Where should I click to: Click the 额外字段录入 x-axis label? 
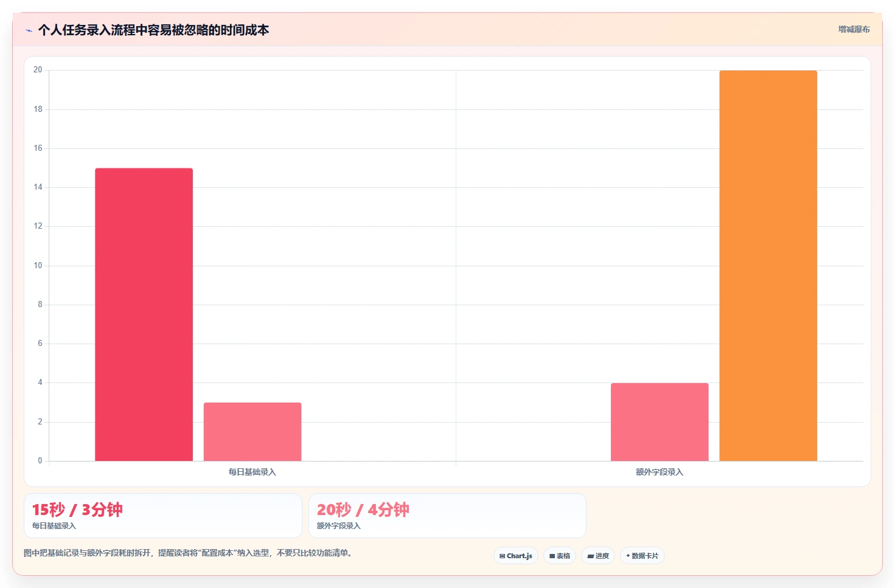tap(660, 472)
